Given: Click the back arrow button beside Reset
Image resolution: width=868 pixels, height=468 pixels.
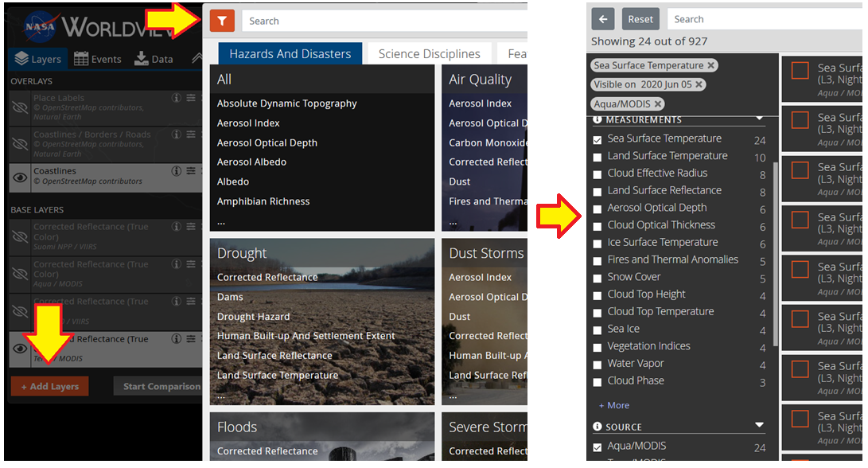Looking at the screenshot, I should pos(603,19).
